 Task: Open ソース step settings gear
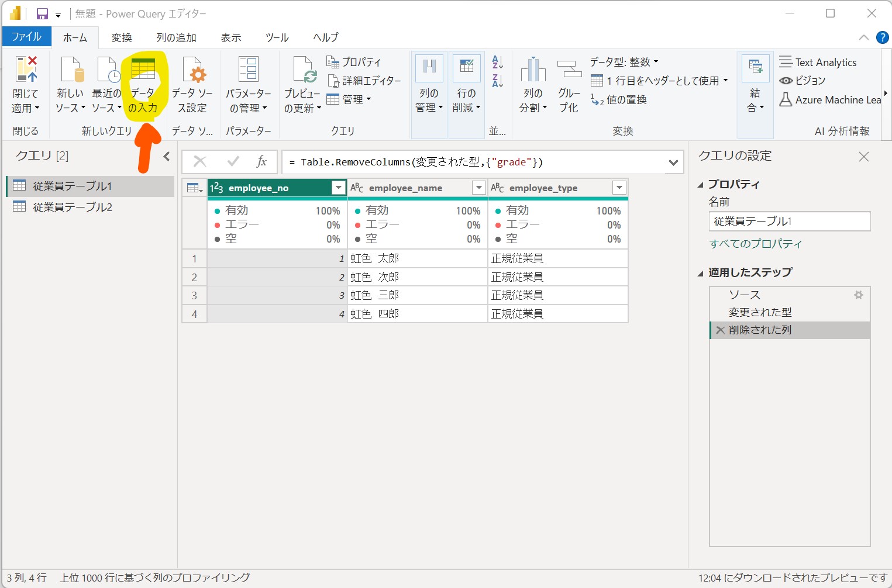(859, 295)
